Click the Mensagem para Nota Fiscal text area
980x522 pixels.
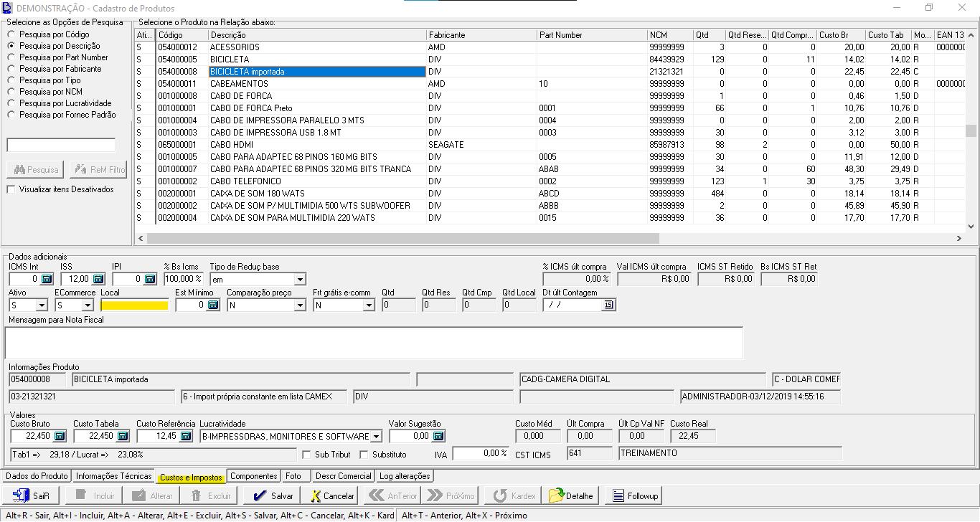(374, 342)
